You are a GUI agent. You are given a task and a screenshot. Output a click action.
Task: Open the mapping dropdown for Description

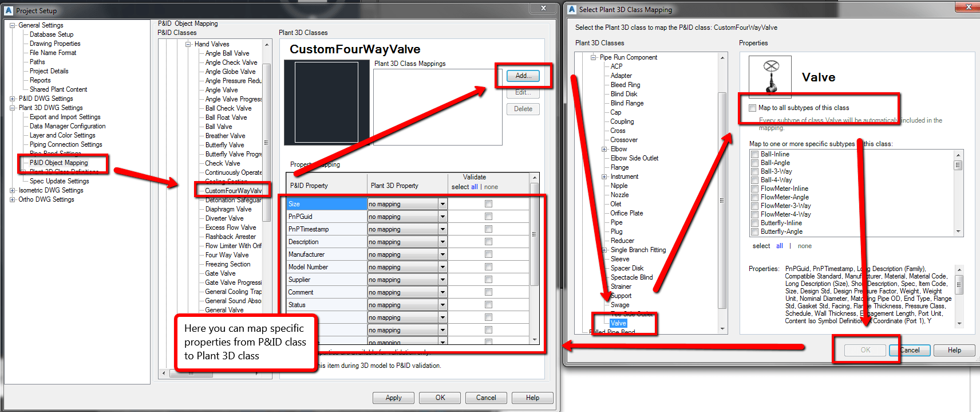(442, 242)
